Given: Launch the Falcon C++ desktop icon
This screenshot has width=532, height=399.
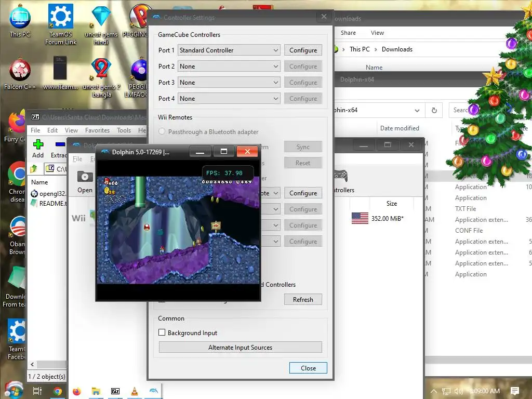Looking at the screenshot, I should [x=20, y=74].
